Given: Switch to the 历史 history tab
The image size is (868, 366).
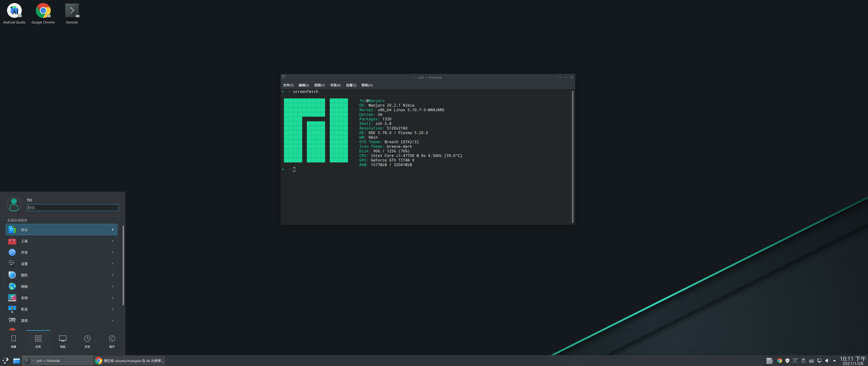Looking at the screenshot, I should coord(87,341).
